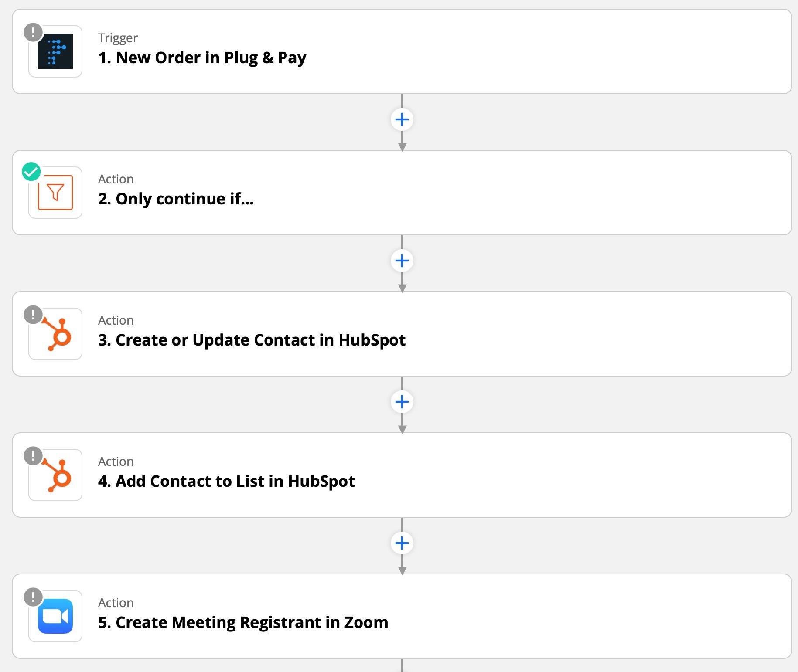Expand the Only continue if step
The width and height of the screenshot is (798, 672).
[176, 199]
